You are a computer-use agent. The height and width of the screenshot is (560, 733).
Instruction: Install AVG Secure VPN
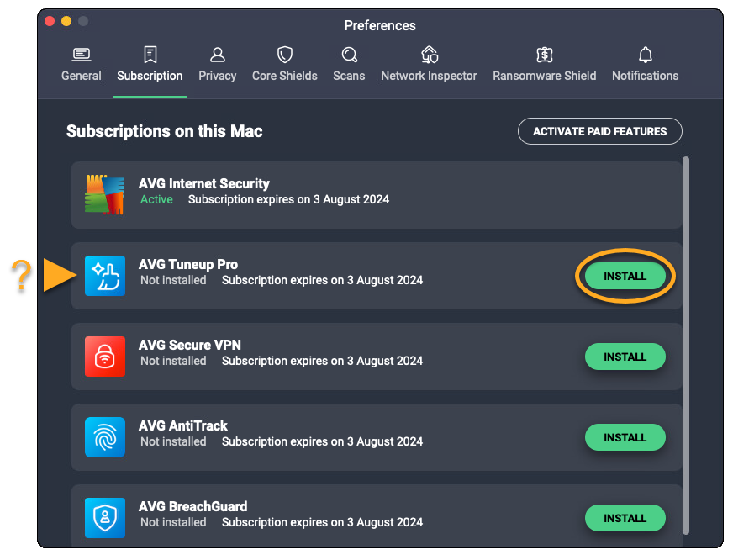pos(625,357)
